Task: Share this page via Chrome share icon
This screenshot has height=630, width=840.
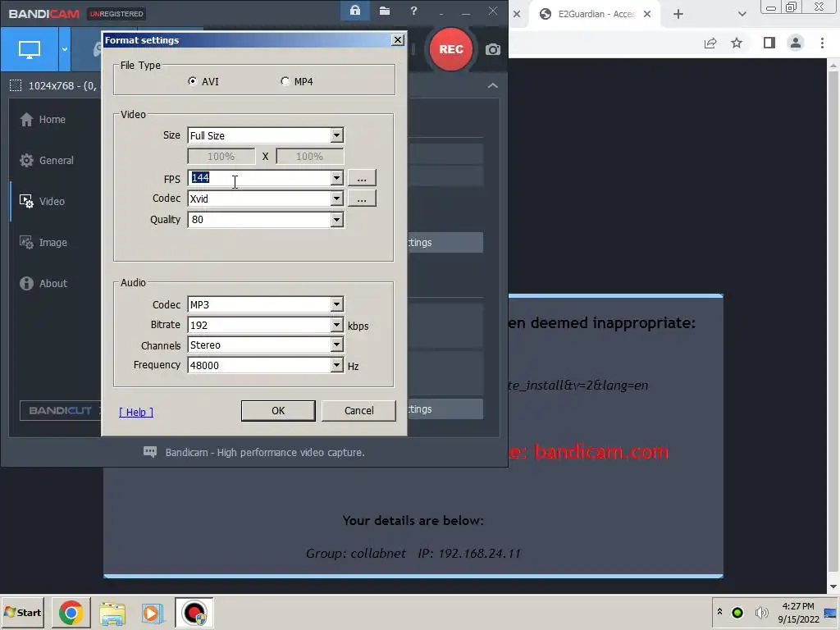Action: (x=710, y=43)
